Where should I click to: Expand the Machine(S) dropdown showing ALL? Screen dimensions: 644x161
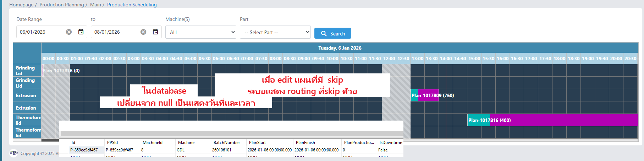pos(200,32)
